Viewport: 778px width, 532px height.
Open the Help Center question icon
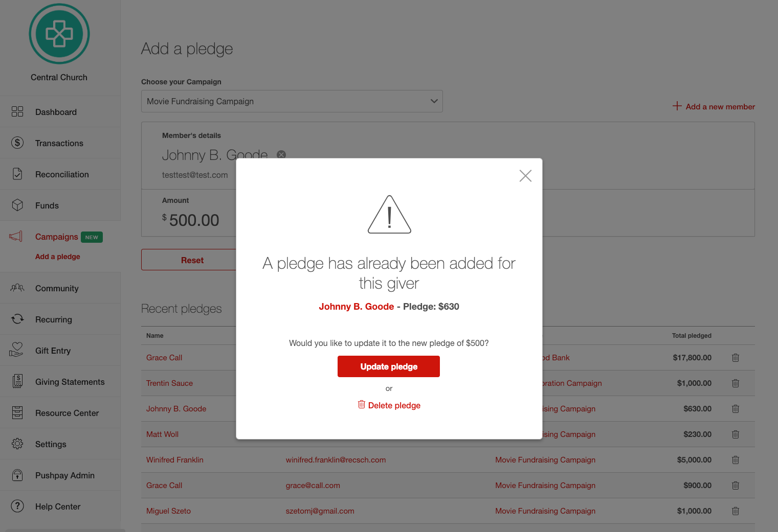coord(17,506)
